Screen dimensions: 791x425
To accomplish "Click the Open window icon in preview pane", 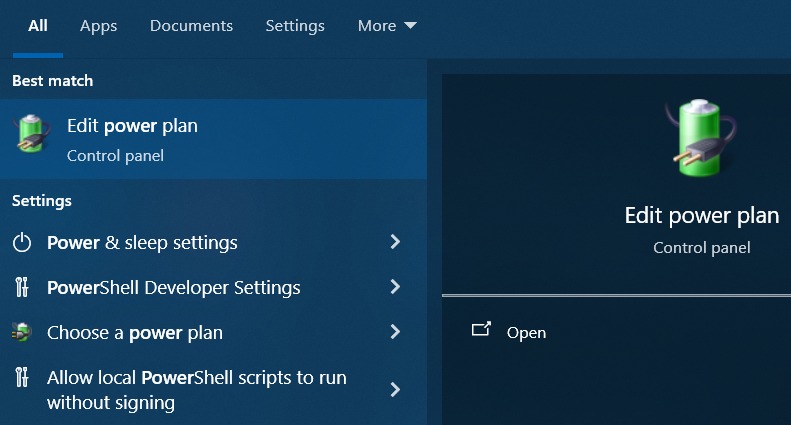I will click(481, 330).
